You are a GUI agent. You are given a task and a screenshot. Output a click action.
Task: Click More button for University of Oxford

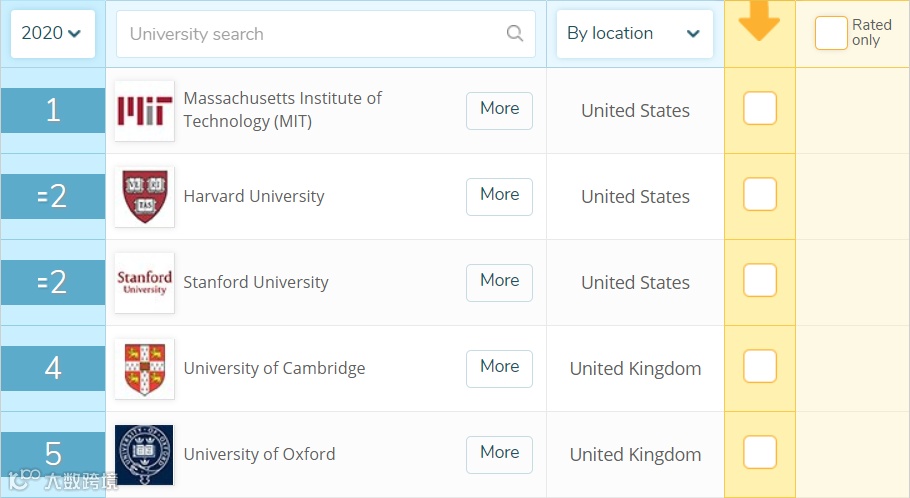point(499,454)
